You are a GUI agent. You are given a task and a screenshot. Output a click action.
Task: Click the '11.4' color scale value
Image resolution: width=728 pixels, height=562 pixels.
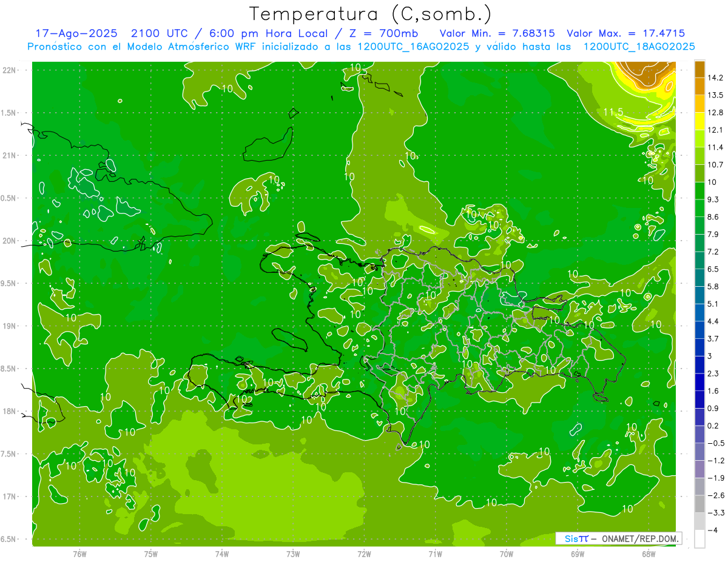(x=716, y=147)
